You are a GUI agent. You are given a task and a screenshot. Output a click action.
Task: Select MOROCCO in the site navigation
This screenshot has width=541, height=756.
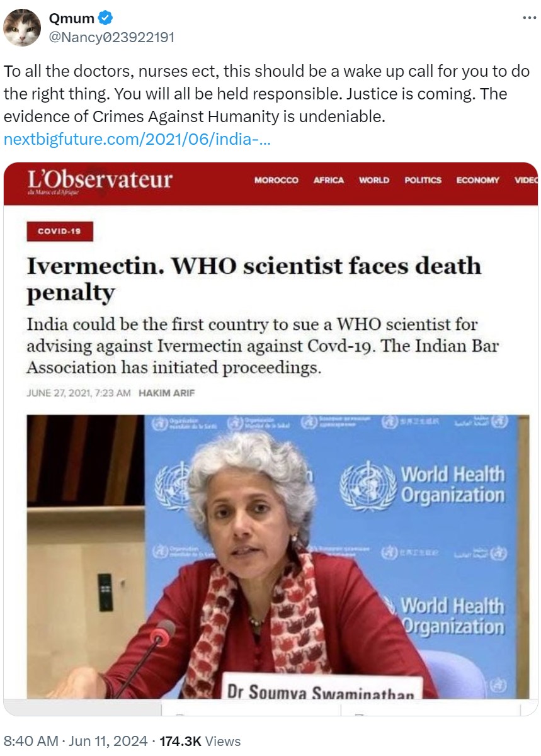(x=276, y=180)
